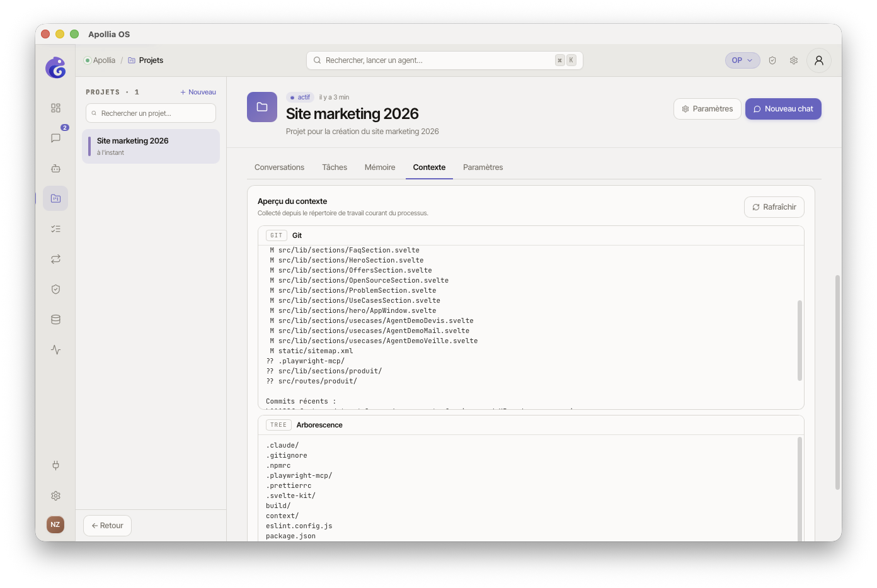877x588 pixels.
Task: Open chat messages icon with badge 2
Action: pyautogui.click(x=55, y=138)
